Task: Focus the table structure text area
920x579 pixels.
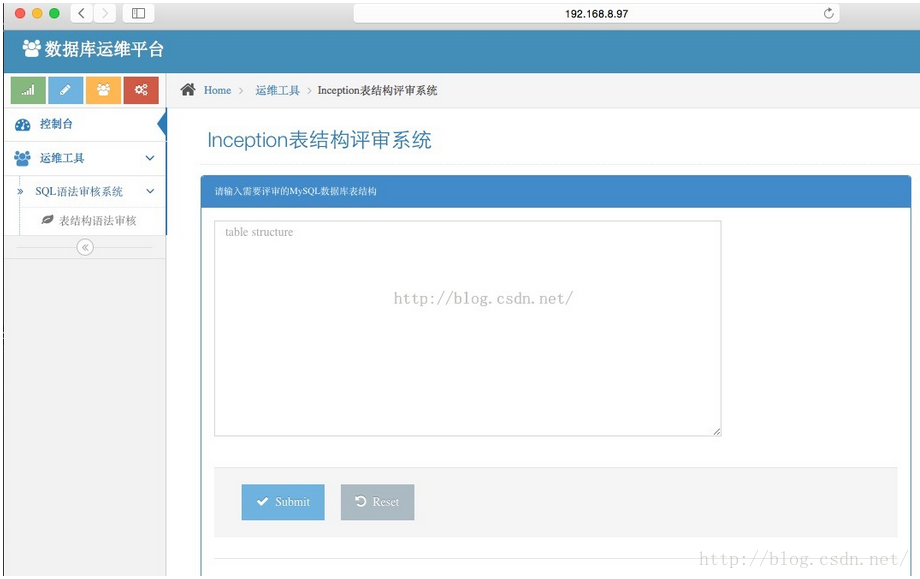Action: click(x=468, y=329)
